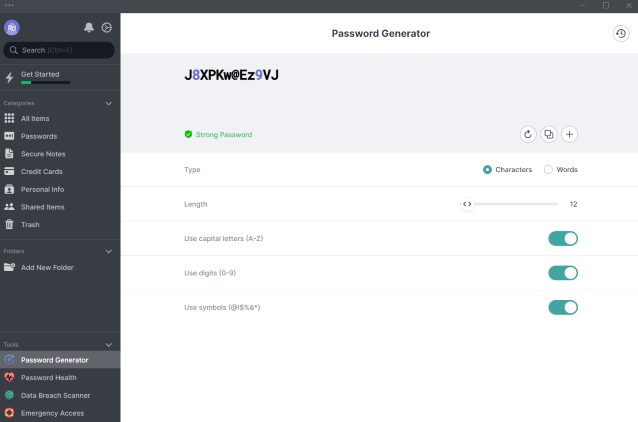Collapse the Tools section chevron
The width and height of the screenshot is (638, 422).
(109, 345)
